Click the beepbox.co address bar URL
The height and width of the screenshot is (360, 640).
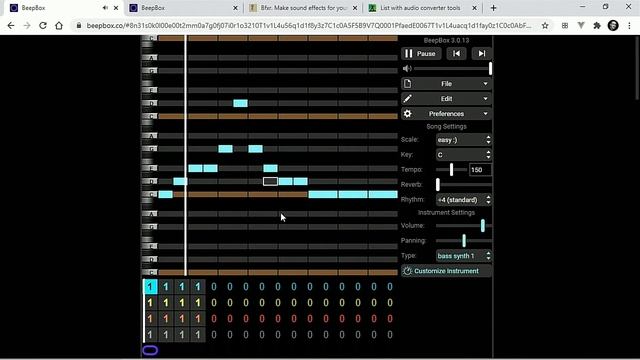309,25
